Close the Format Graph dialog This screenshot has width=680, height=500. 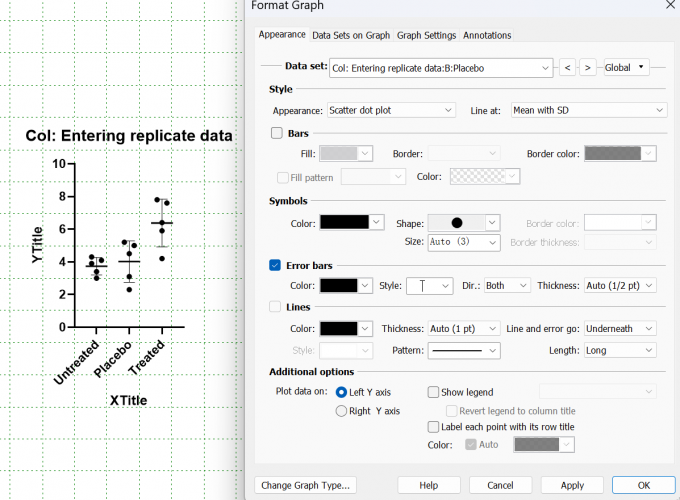(x=669, y=6)
